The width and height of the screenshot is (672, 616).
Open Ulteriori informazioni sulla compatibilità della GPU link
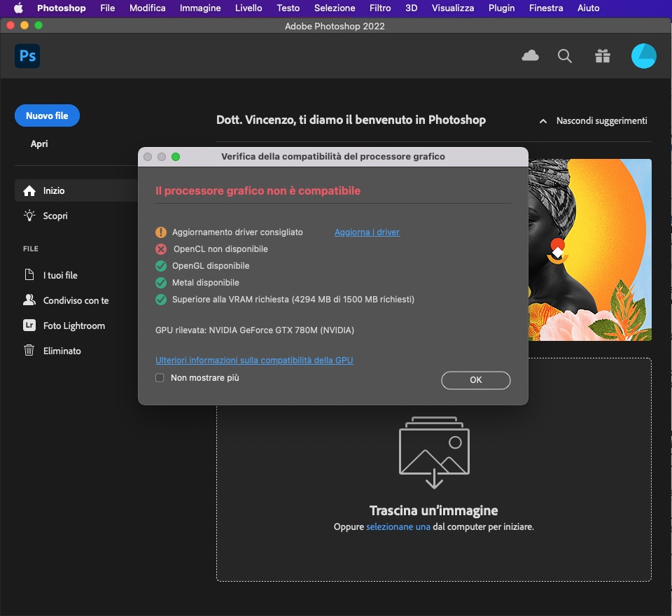[254, 360]
